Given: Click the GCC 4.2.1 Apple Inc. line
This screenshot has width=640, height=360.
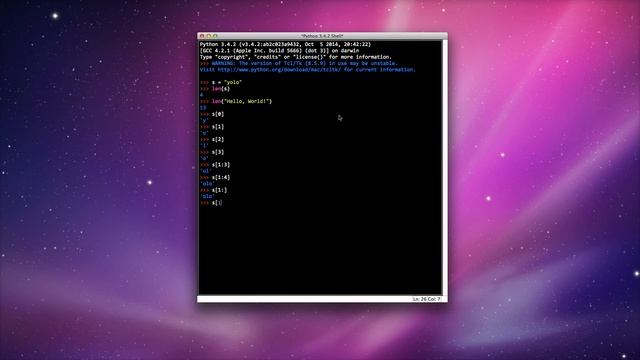Looking at the screenshot, I should [x=280, y=51].
